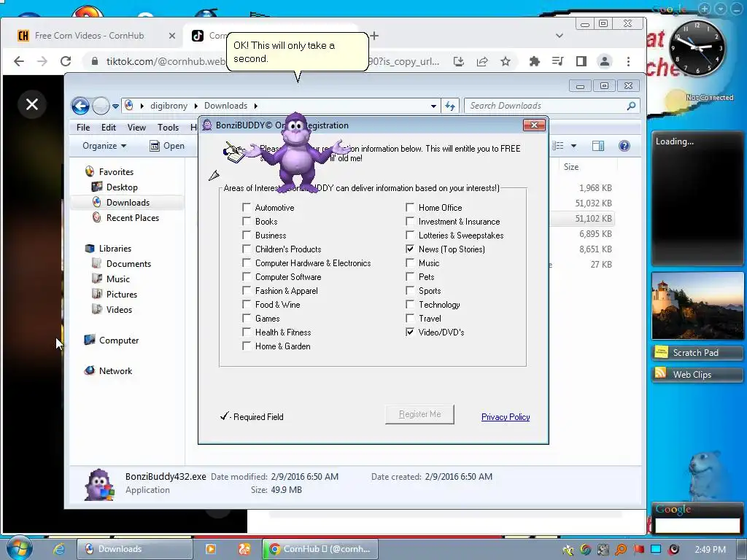
Task: Uncheck the Video/DVD's checkbox
Action: [x=410, y=332]
